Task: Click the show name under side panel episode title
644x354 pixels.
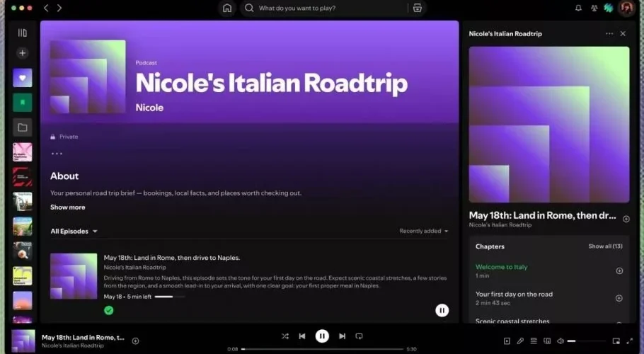Action: 500,224
